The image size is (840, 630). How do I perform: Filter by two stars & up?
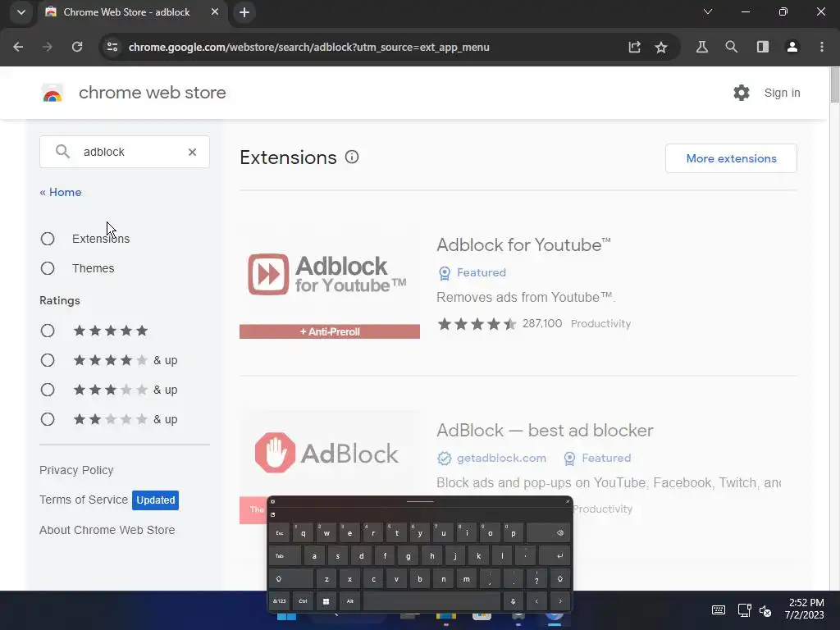pyautogui.click(x=48, y=419)
